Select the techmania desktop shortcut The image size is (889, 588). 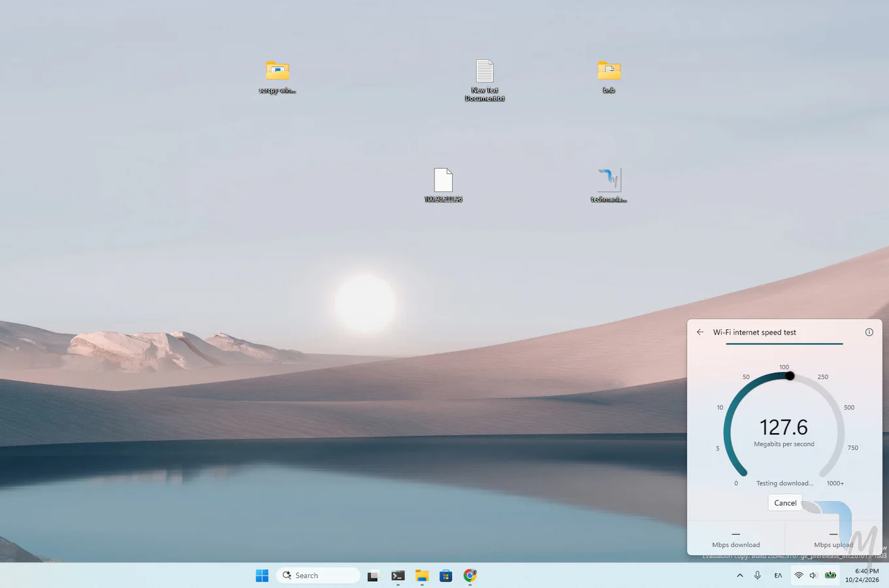[x=609, y=186]
